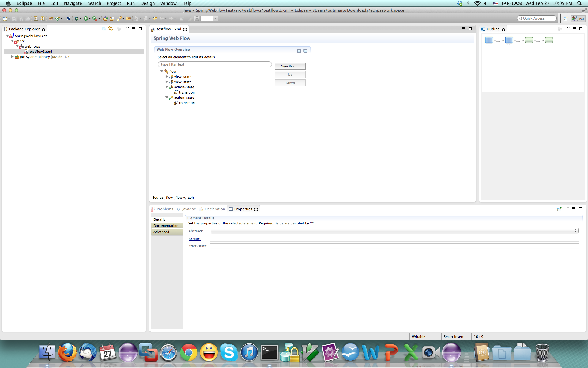Image resolution: width=588 pixels, height=368 pixels.
Task: Open the Design menu
Action: pos(148,3)
